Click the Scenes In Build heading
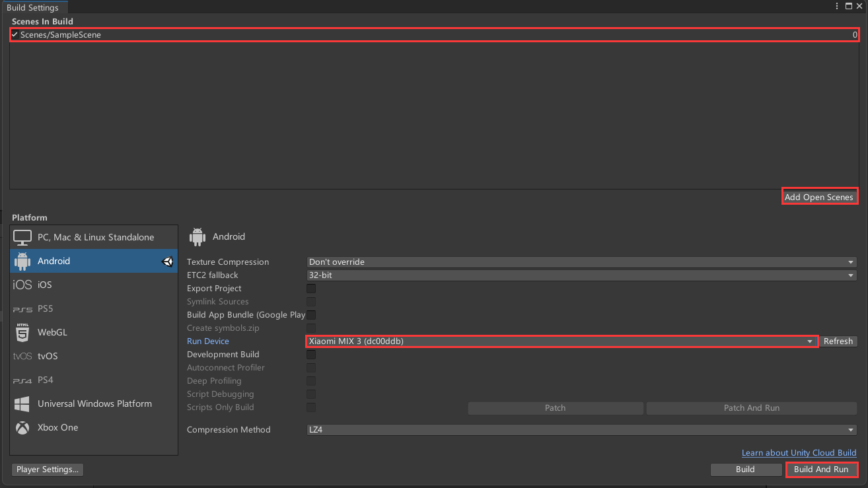 pos(42,22)
